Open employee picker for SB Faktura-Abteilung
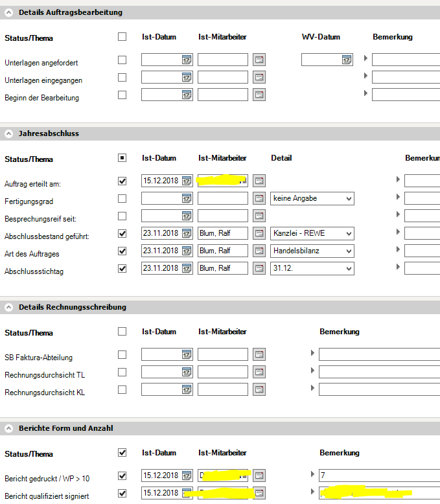The image size is (440, 504). coord(259,354)
